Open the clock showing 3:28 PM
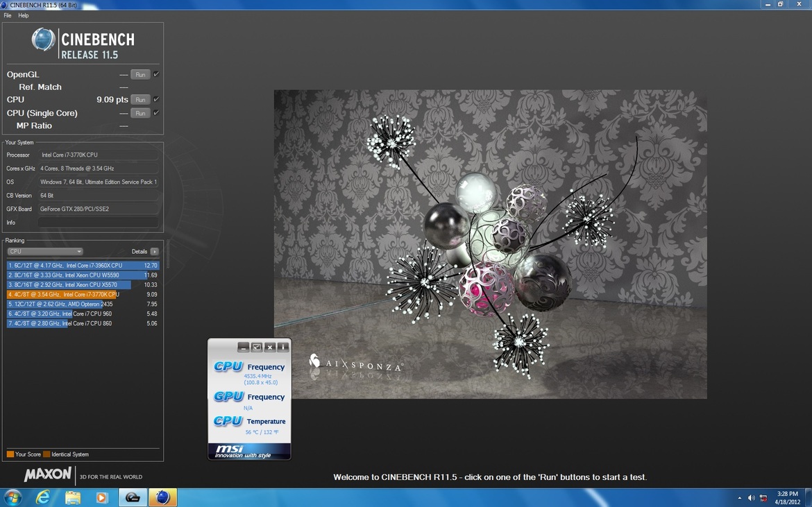The height and width of the screenshot is (507, 812). (788, 498)
